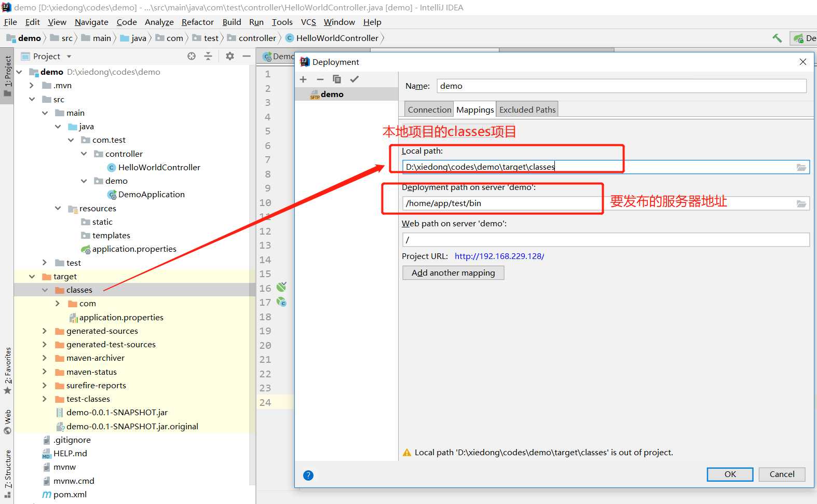Click Add another mapping button
This screenshot has width=817, height=504.
click(453, 273)
